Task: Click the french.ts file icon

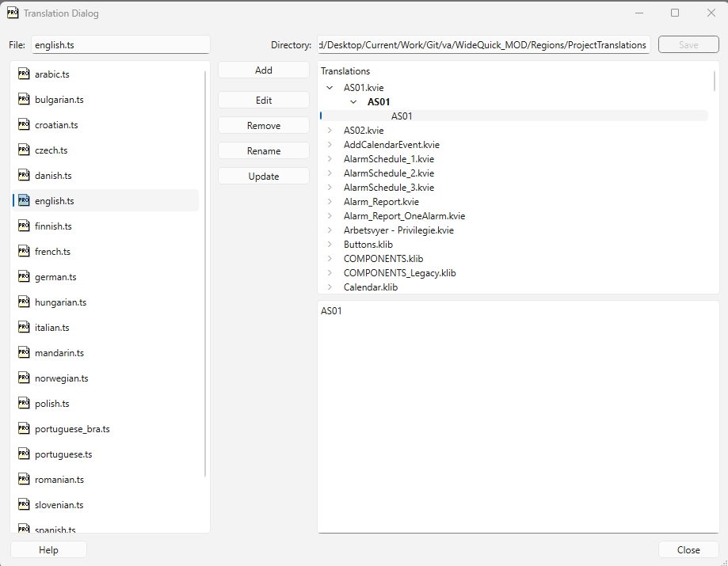Action: (x=24, y=251)
